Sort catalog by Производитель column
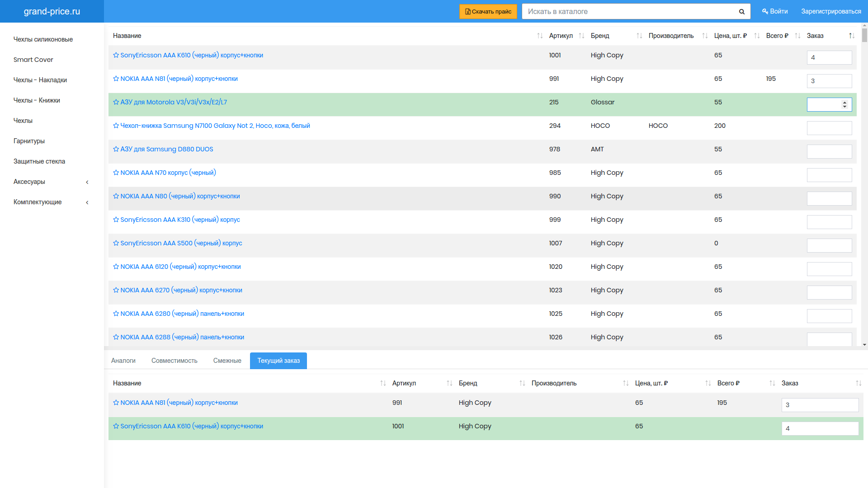 (x=705, y=36)
